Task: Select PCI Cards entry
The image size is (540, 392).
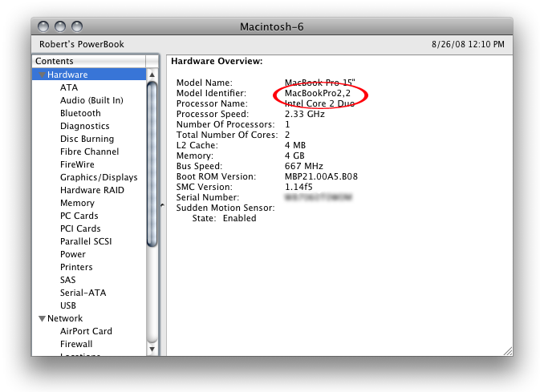Action: (80, 228)
